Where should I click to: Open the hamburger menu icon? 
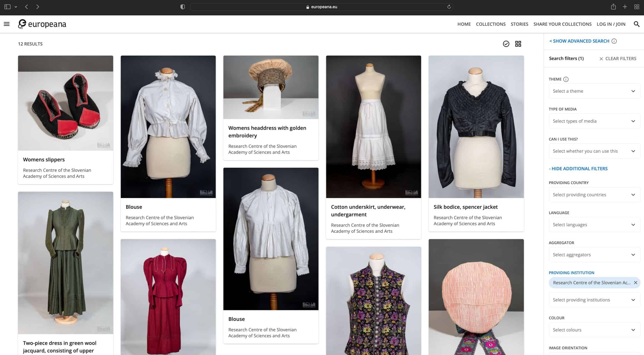7,24
